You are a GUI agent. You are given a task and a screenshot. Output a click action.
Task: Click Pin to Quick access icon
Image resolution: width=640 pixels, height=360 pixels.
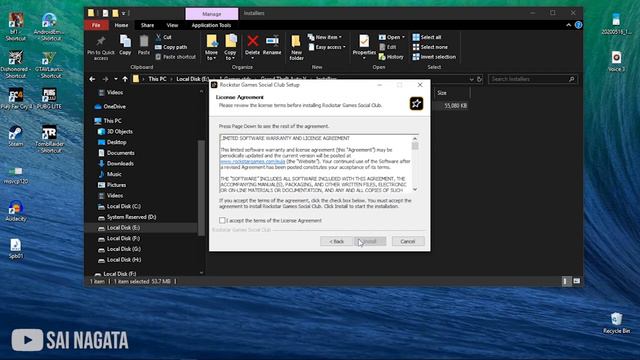coord(100,41)
